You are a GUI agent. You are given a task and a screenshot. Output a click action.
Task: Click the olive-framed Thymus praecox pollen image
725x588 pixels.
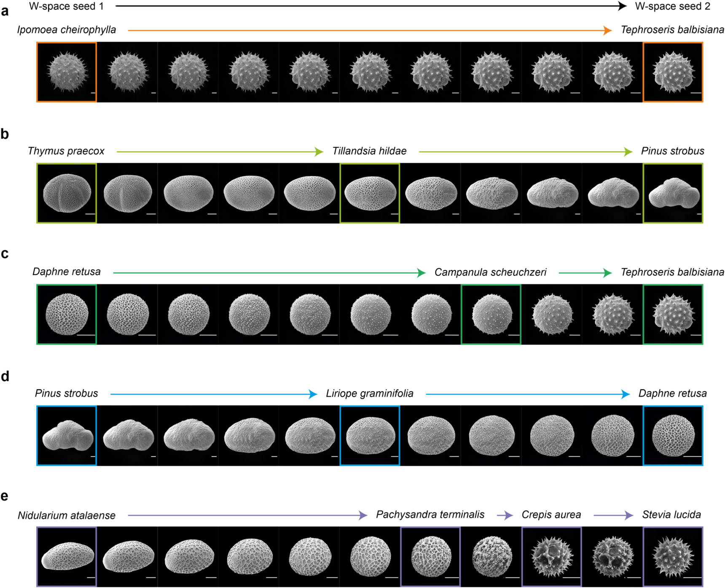[x=67, y=193]
